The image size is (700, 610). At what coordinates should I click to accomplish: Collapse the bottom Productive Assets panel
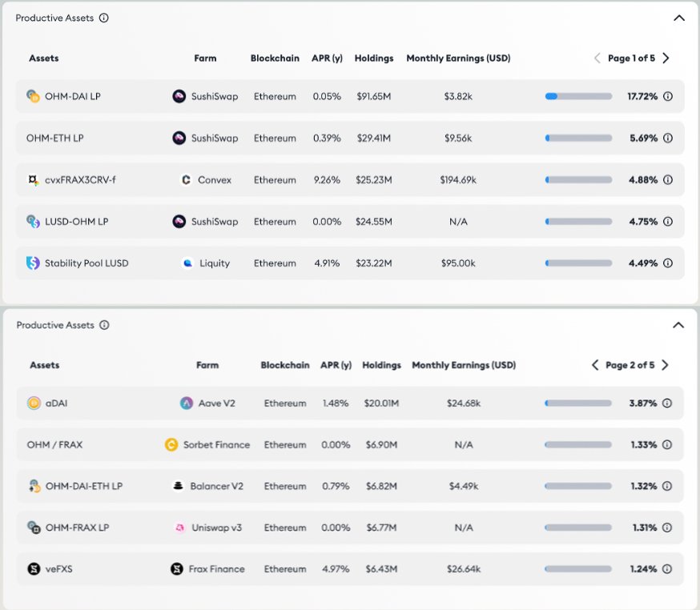[x=678, y=325]
